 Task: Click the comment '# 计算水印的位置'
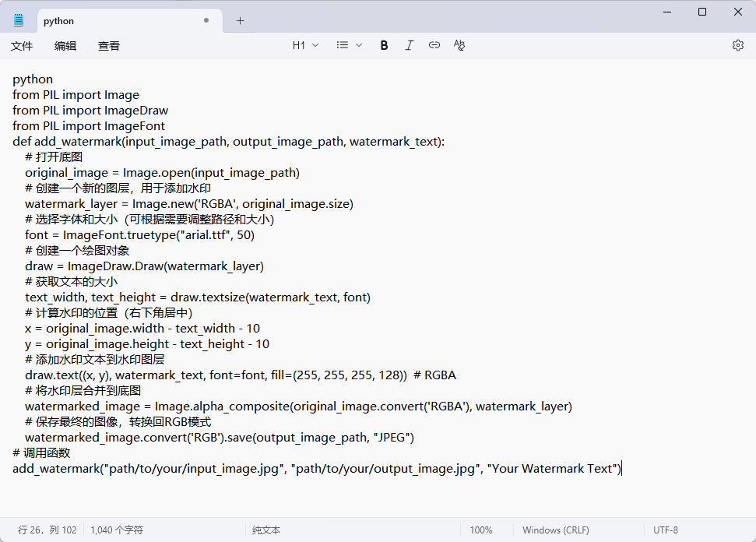click(x=109, y=313)
